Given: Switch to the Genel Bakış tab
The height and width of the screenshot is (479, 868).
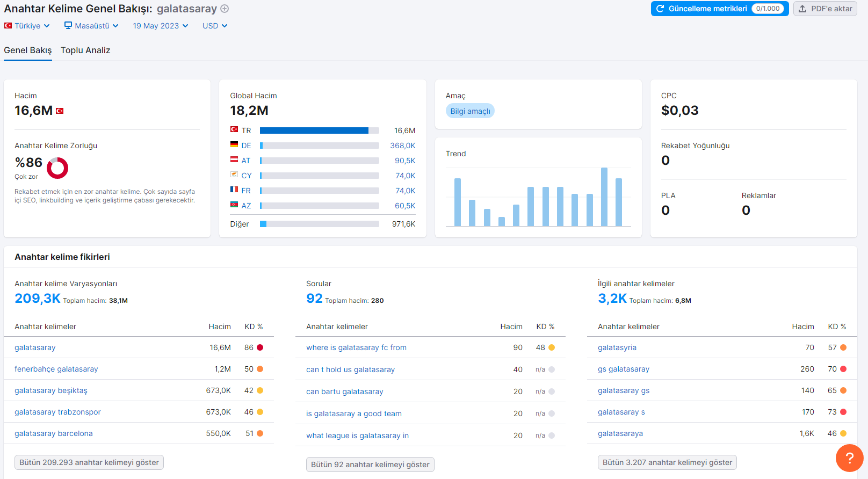Looking at the screenshot, I should pyautogui.click(x=28, y=50).
